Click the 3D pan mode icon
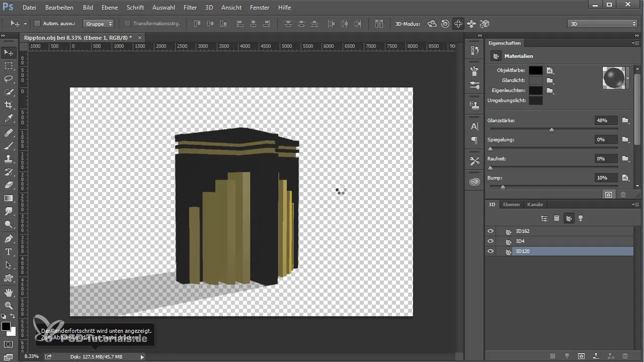Image resolution: width=644 pixels, height=362 pixels. click(458, 24)
